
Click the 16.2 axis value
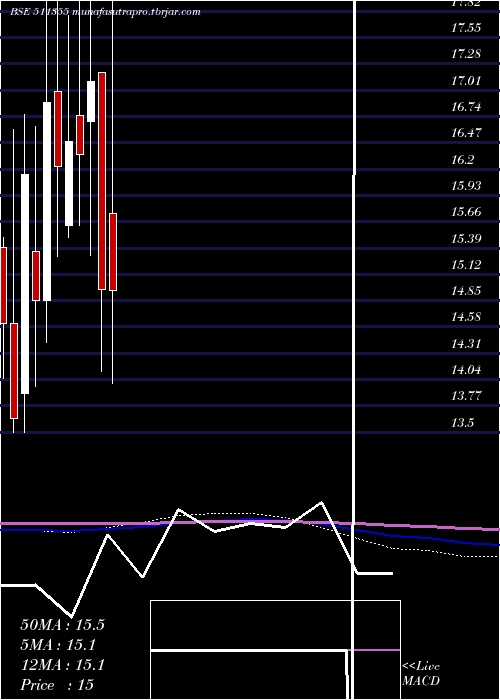[462, 159]
